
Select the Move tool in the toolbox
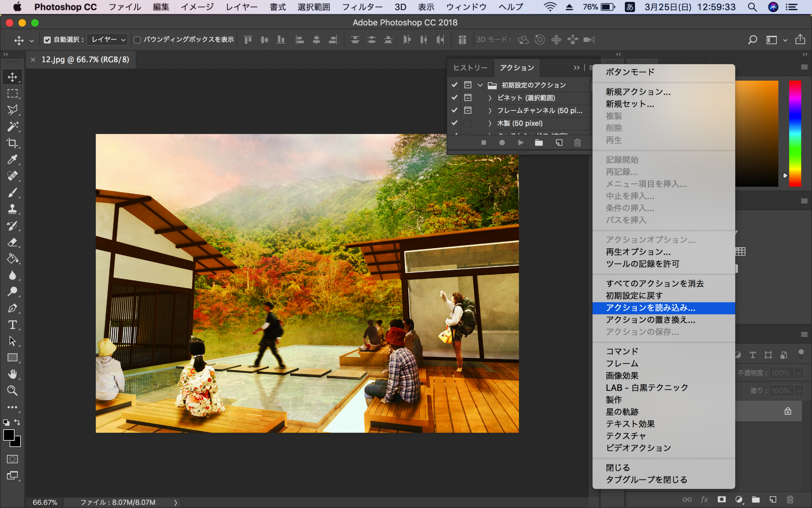pos(12,77)
